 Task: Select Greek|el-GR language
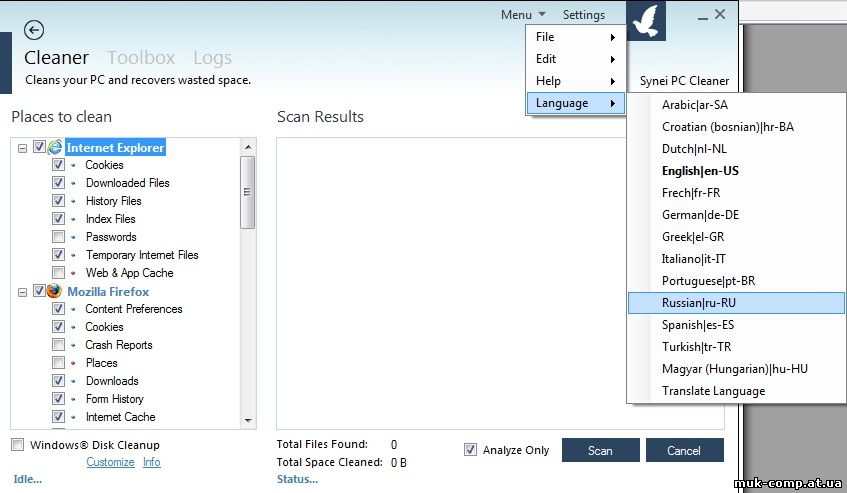tap(736, 237)
